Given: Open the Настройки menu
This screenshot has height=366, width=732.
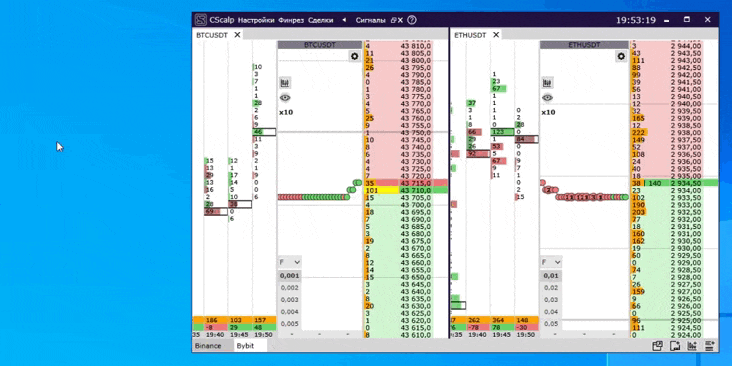Looking at the screenshot, I should click(256, 20).
